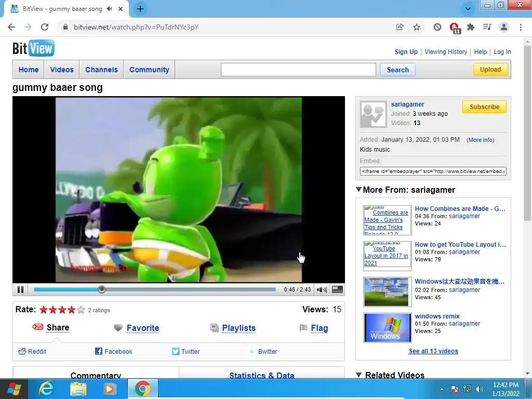
Task: Open a new browser tab
Action: coord(140,9)
